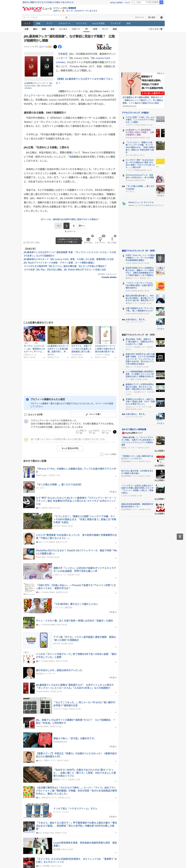The width and height of the screenshot is (186, 868).
Task: Click the scroll-to-top arrow button
Action: tap(180, 537)
